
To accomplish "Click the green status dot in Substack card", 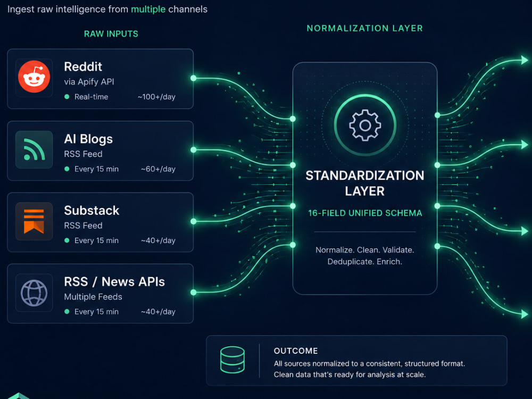I will coord(67,240).
